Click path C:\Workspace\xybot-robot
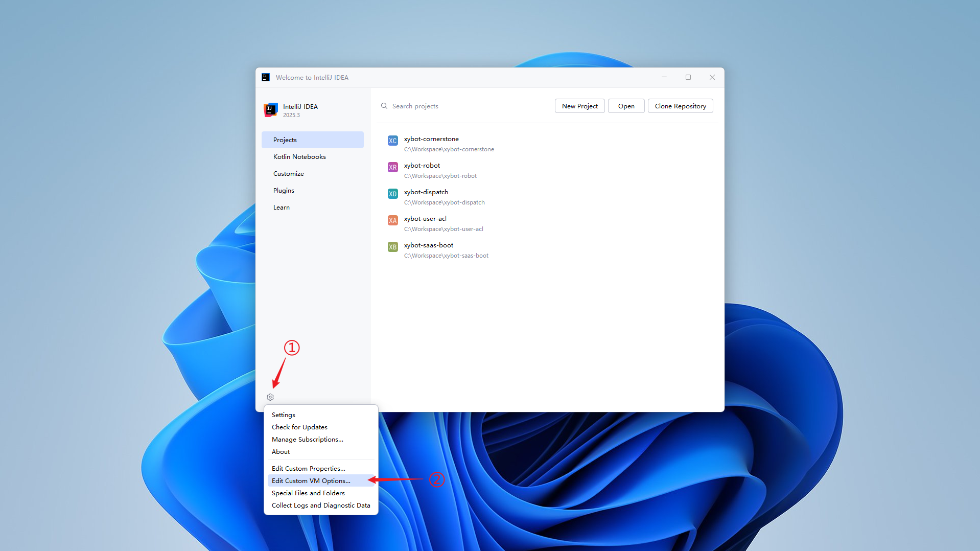Viewport: 980px width, 551px height. pos(440,176)
